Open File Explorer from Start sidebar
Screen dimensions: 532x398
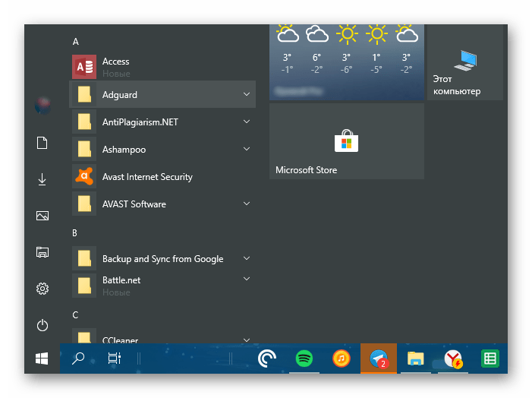42,252
